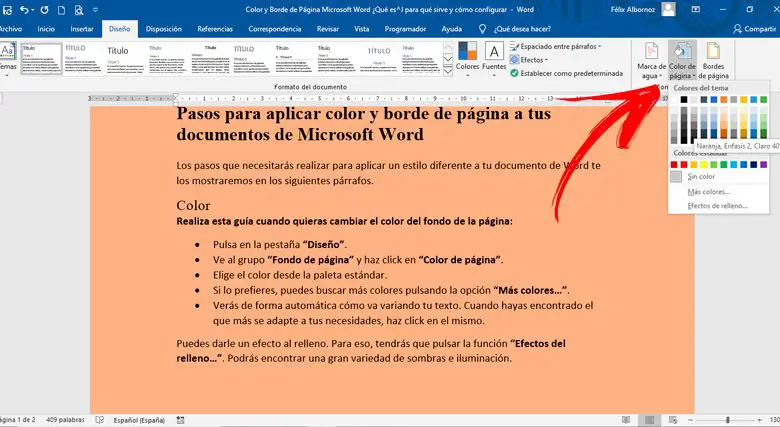780x427 pixels.
Task: Click the 'Color' heading in the document
Action: point(193,206)
